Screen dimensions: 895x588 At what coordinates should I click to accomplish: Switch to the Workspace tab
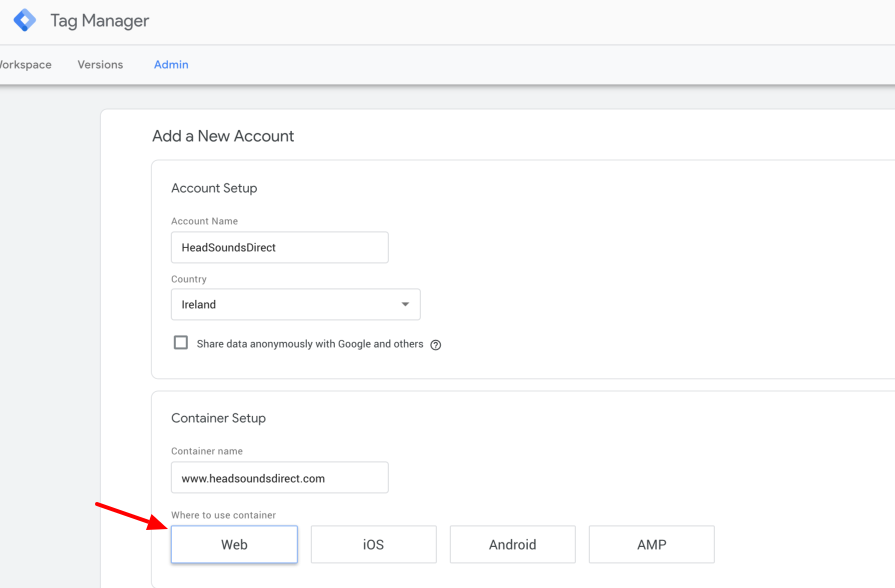[x=25, y=64]
